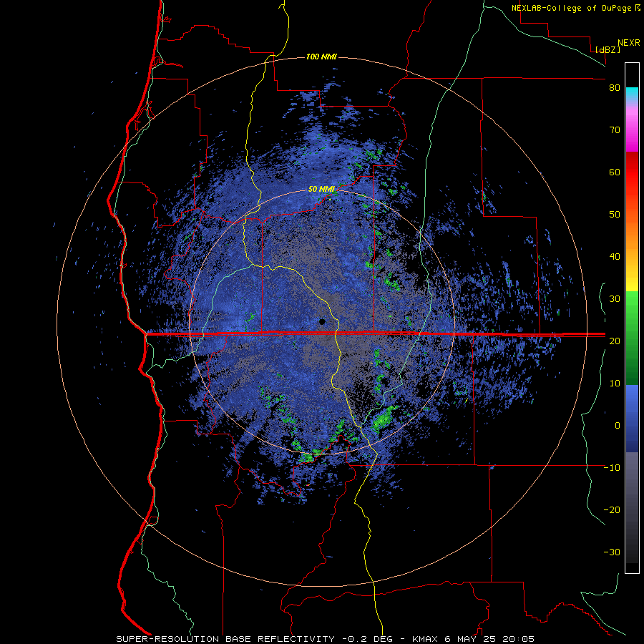644x644 pixels.
Task: Click the black KMAX radar site dot
Action: (x=322, y=321)
